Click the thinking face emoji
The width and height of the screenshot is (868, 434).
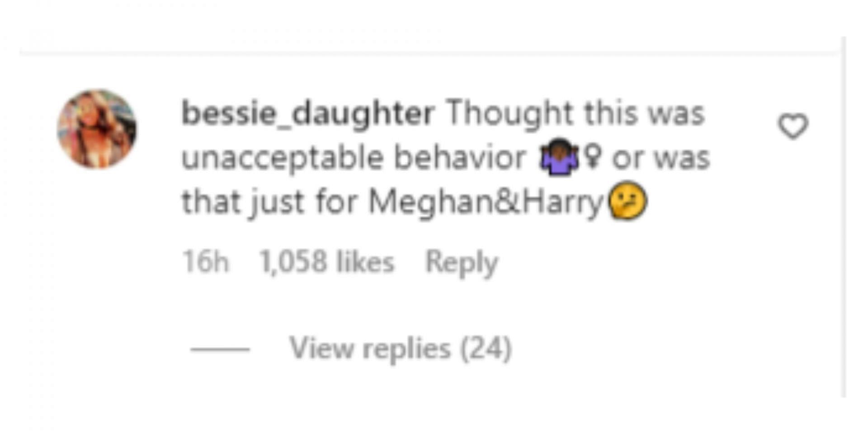628,200
